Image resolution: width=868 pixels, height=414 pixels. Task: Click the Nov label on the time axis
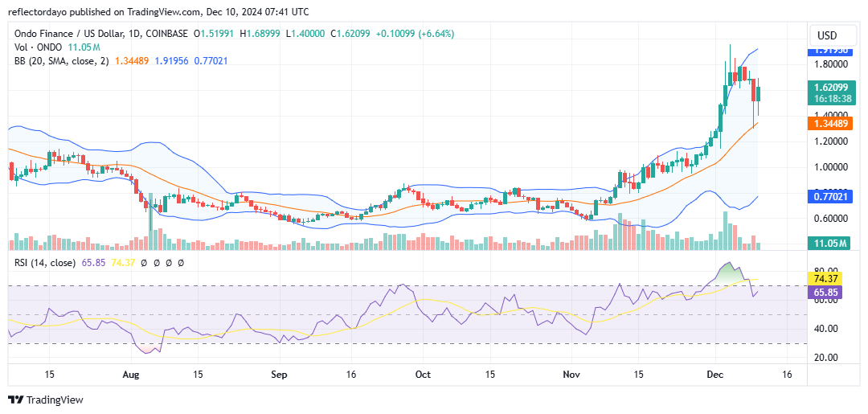(571, 374)
